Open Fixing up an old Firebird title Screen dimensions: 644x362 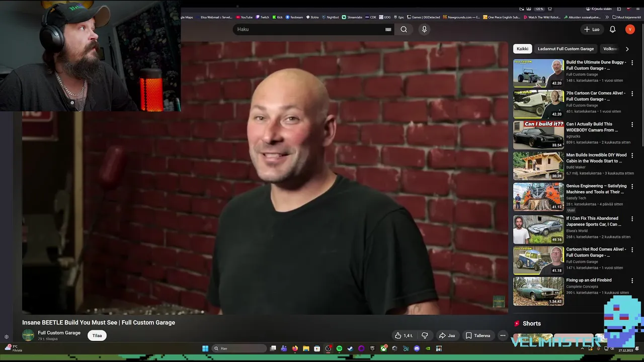click(x=589, y=280)
